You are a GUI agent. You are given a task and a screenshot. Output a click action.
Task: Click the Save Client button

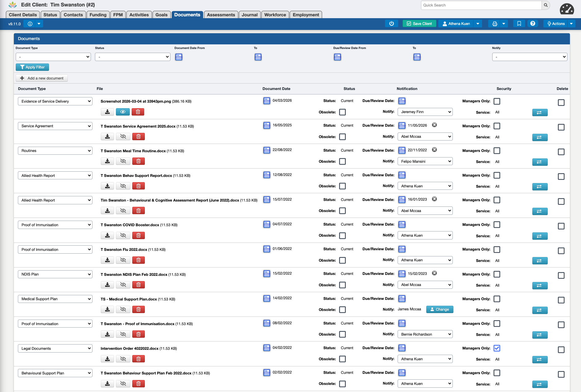(419, 24)
